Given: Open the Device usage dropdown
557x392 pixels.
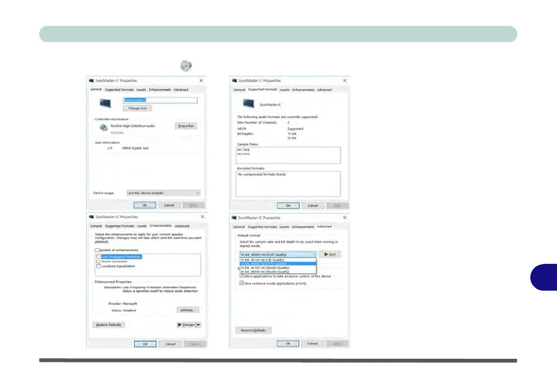Looking at the screenshot, I should [163, 193].
